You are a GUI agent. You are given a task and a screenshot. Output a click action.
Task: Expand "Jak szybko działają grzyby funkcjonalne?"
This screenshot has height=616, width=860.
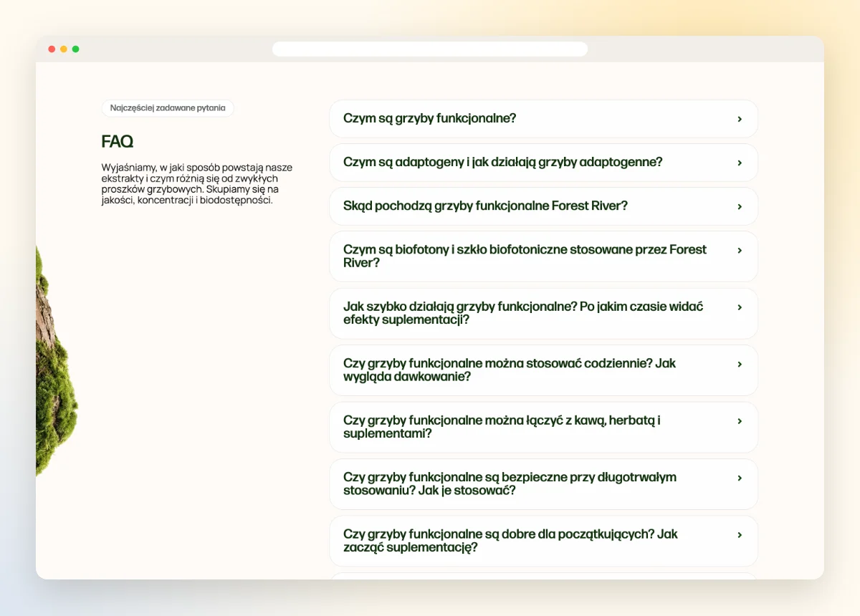543,313
